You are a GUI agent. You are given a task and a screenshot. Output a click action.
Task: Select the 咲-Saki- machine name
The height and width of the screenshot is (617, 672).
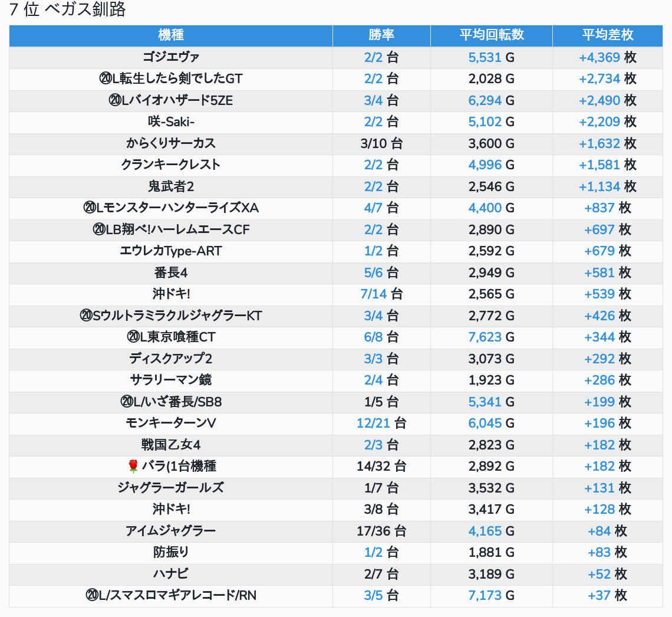click(x=170, y=122)
